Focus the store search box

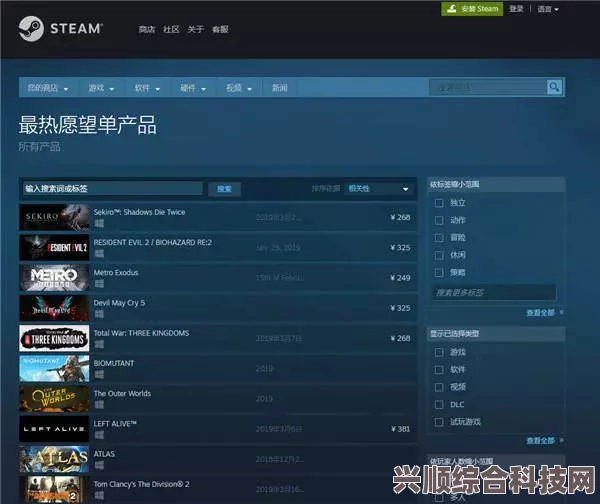point(488,88)
